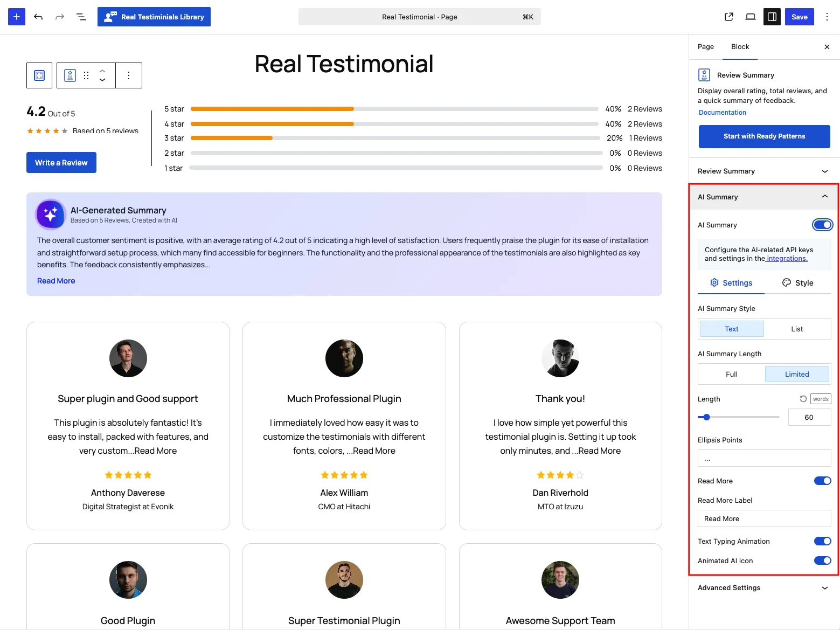Choose Text summary style
This screenshot has height=630, width=840.
point(732,329)
